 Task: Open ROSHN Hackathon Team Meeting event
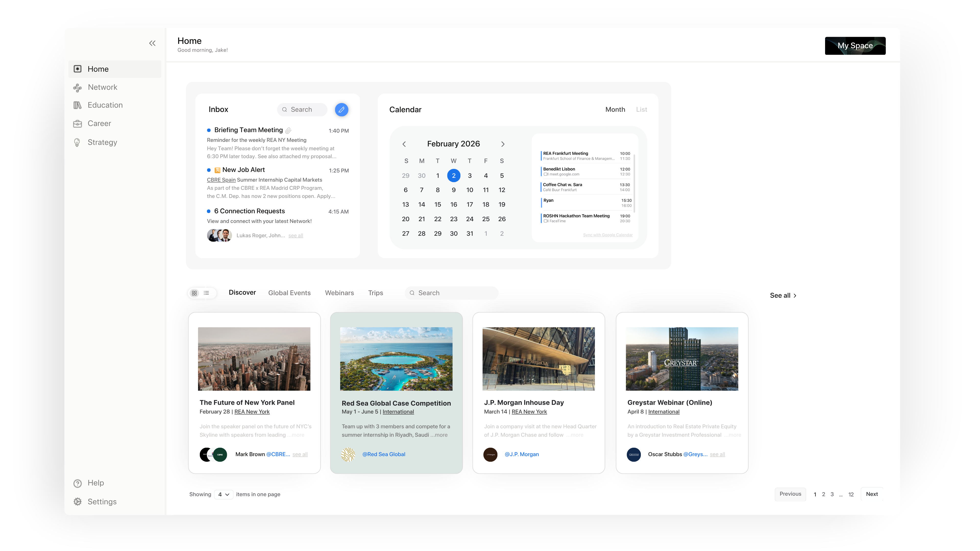[586, 218]
